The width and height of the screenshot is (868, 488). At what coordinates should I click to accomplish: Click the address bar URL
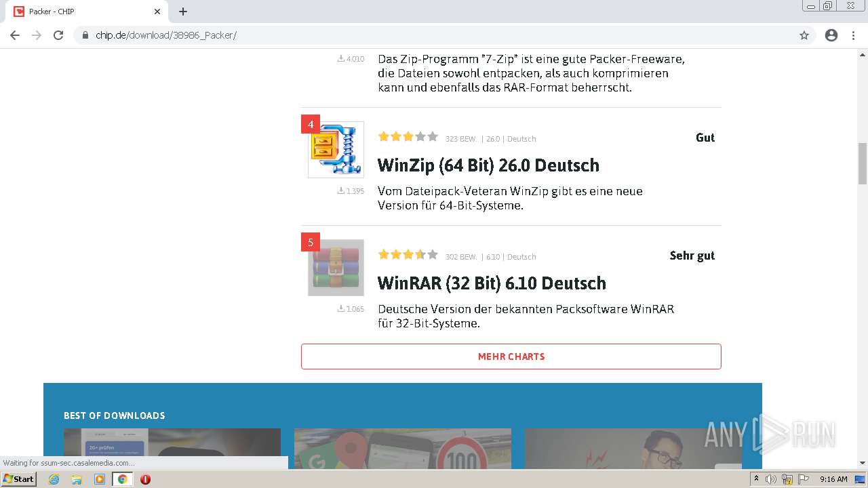point(166,35)
